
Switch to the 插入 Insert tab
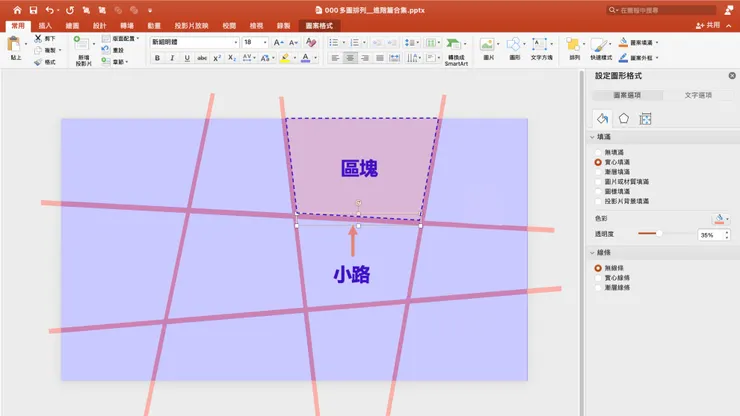point(45,26)
